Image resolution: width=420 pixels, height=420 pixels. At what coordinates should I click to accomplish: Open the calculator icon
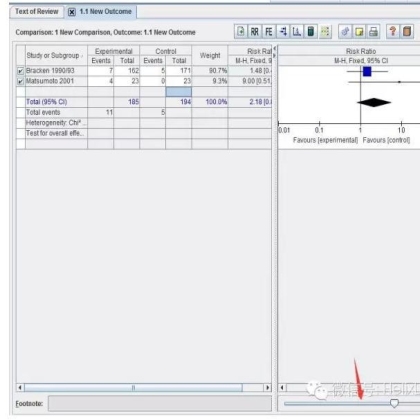pyautogui.click(x=311, y=32)
